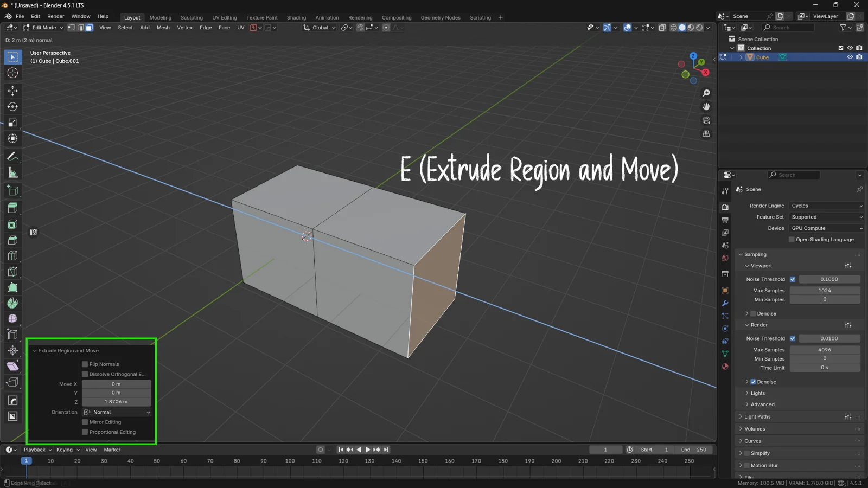The width and height of the screenshot is (868, 488).
Task: Expand the Volumes panel
Action: 755,429
